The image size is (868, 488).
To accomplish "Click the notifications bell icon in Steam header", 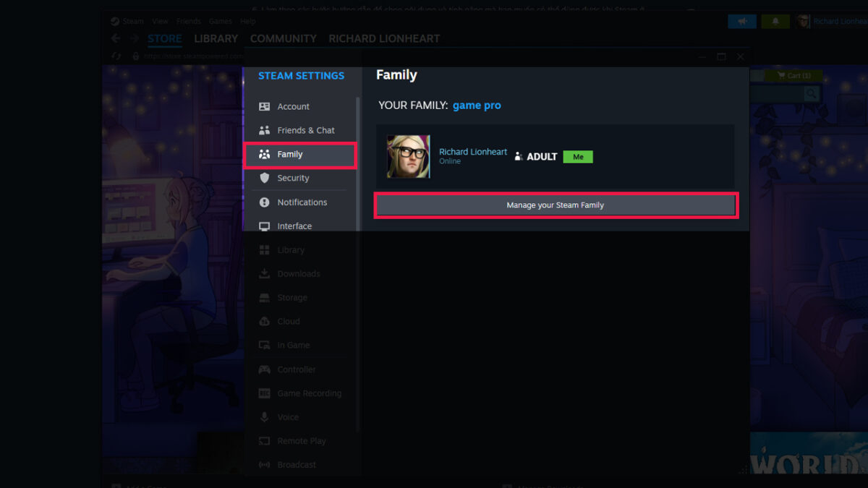I will pyautogui.click(x=775, y=22).
